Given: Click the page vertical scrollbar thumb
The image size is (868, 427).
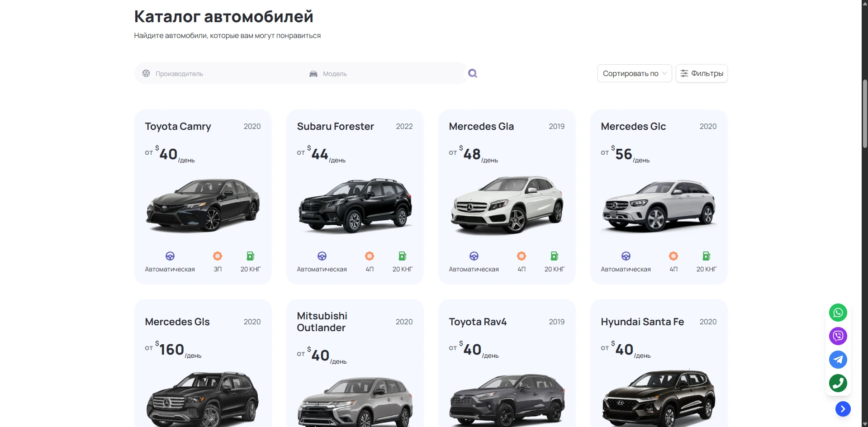Looking at the screenshot, I should 865,114.
